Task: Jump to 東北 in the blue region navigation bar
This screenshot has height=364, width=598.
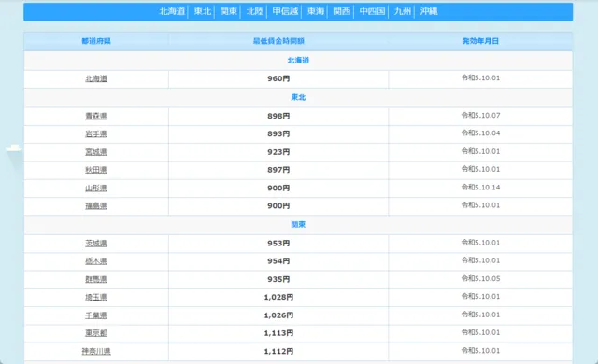Action: (x=203, y=11)
